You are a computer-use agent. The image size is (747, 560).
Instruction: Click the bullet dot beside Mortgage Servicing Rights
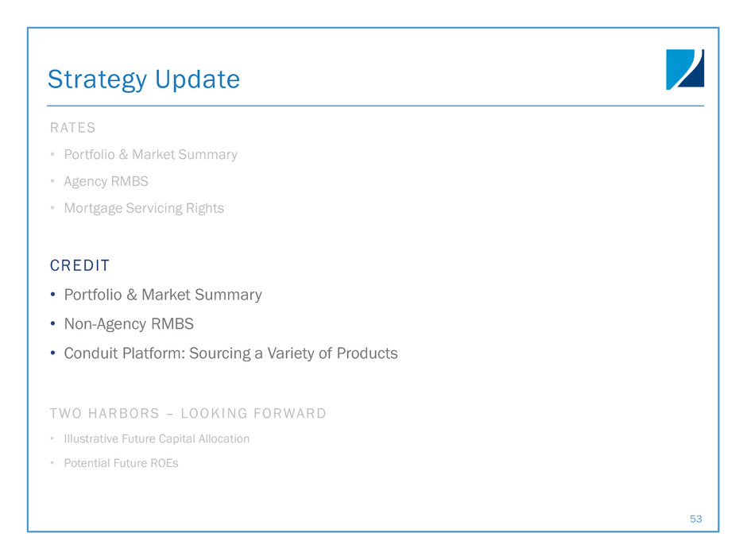(52, 209)
